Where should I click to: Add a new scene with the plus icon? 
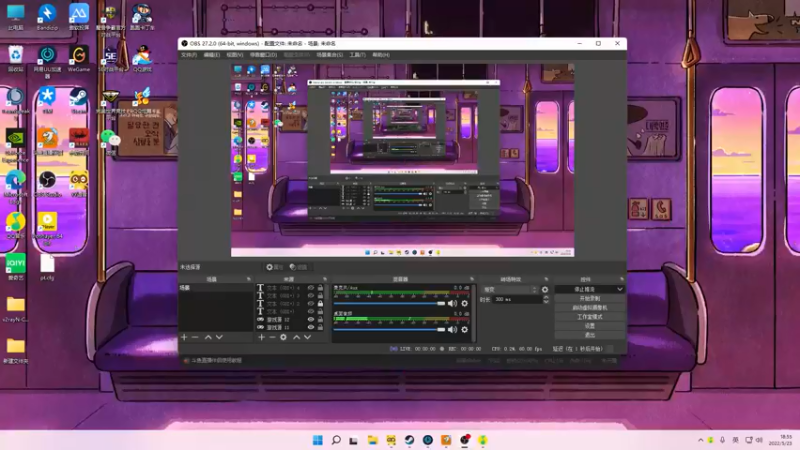184,337
